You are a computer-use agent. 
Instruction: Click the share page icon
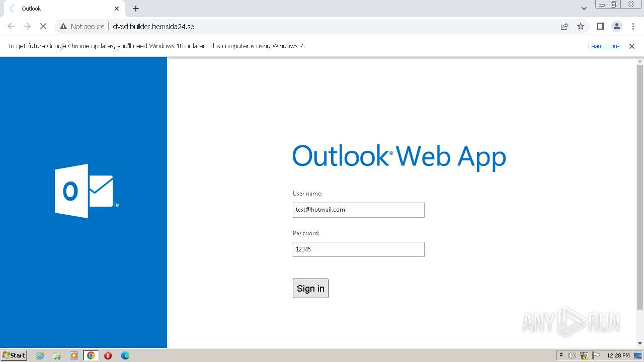[565, 26]
